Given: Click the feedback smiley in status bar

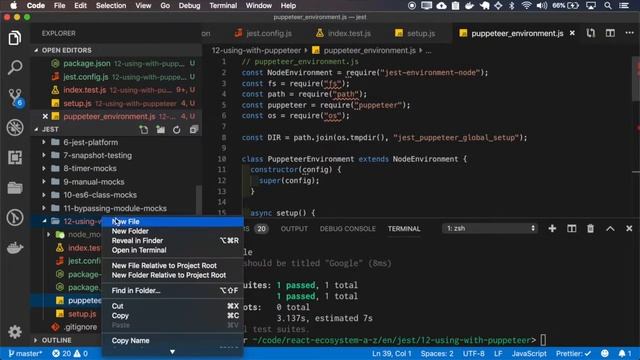Looking at the screenshot, I should click(605, 353).
